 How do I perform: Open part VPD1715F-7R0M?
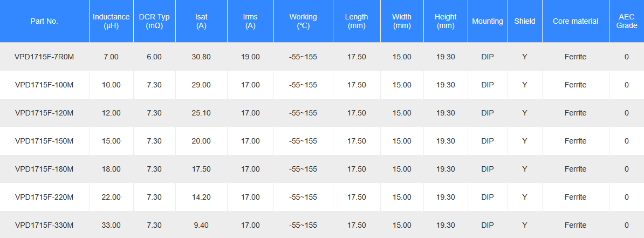pyautogui.click(x=44, y=57)
